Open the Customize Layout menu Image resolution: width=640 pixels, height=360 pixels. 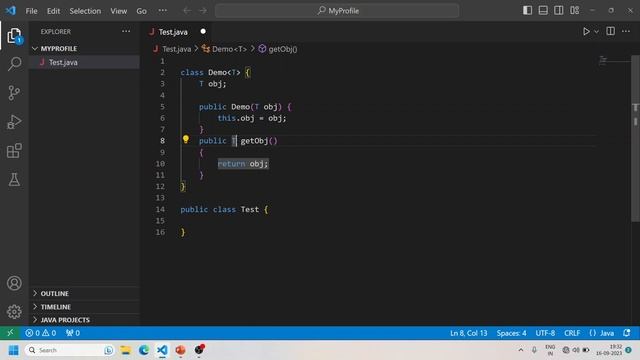coord(575,11)
